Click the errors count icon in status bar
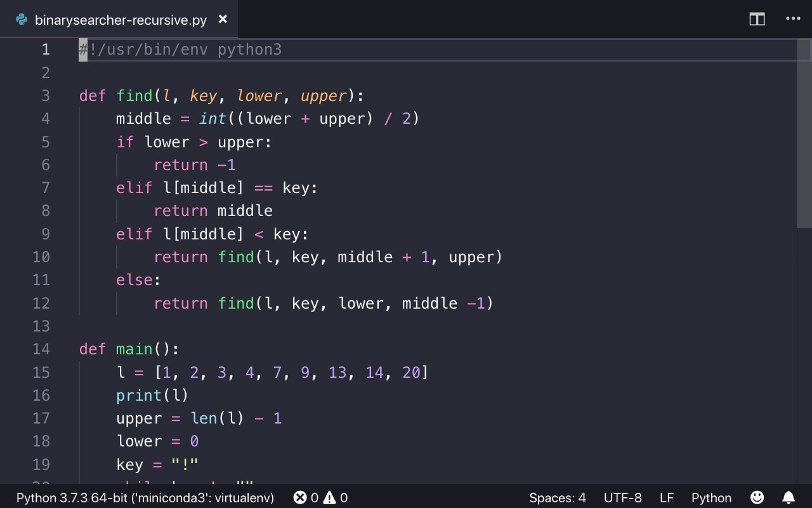Image resolution: width=812 pixels, height=508 pixels. pos(301,498)
